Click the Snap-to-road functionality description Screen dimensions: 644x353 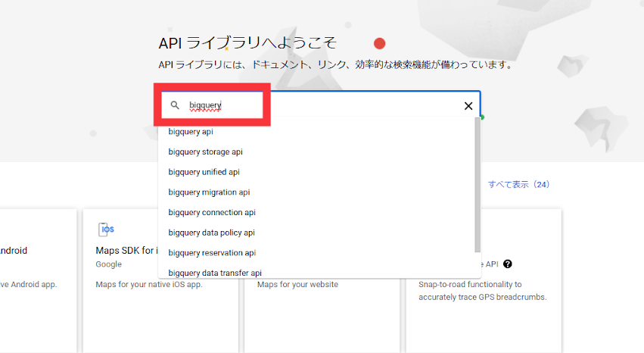tap(483, 291)
